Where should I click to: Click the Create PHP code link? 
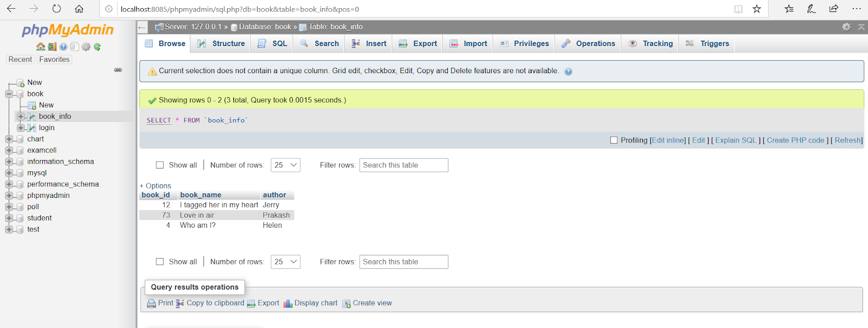pos(795,140)
